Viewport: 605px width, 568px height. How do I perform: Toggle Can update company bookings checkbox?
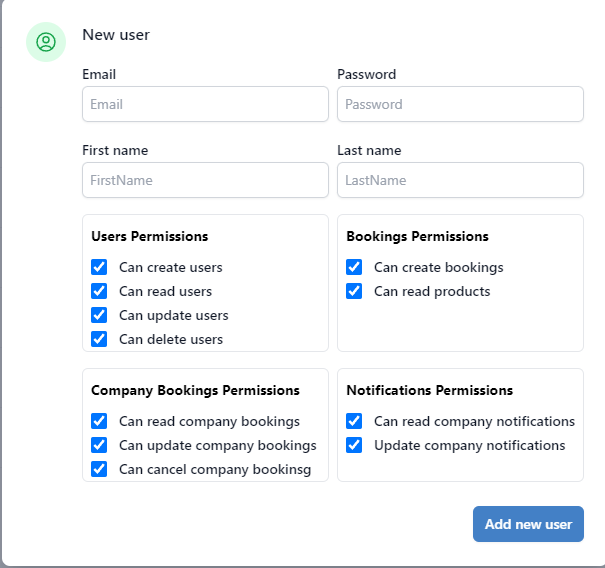coord(99,445)
